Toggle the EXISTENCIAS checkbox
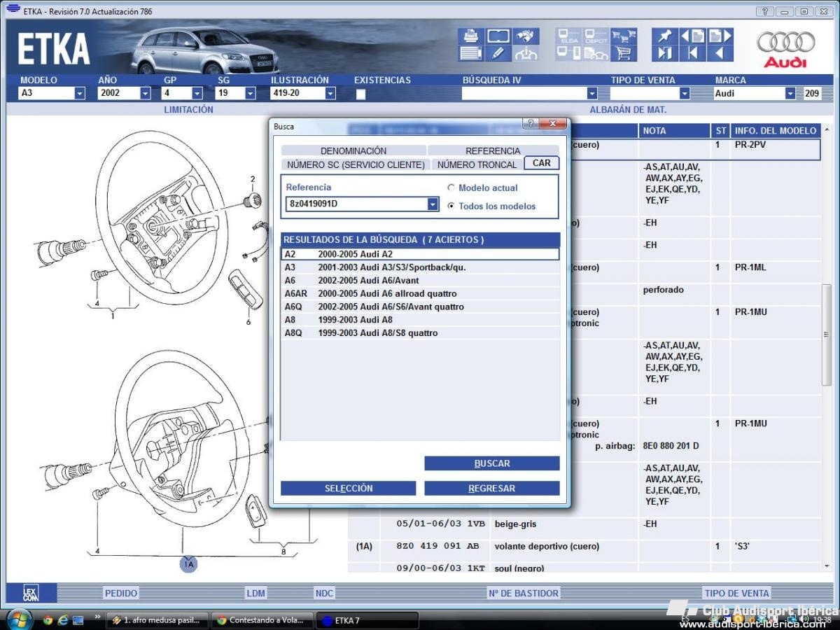Screen dimensions: 840x630 pos(360,94)
